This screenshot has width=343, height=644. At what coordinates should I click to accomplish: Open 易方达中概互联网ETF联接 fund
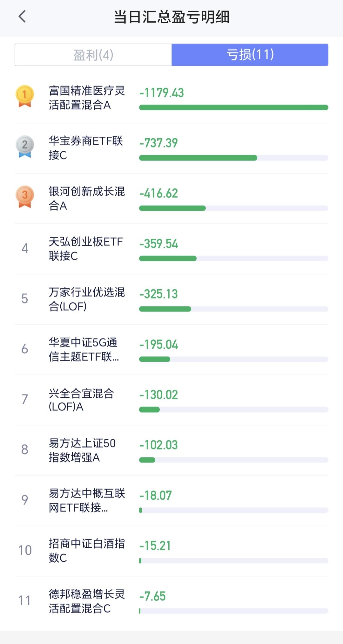86,500
